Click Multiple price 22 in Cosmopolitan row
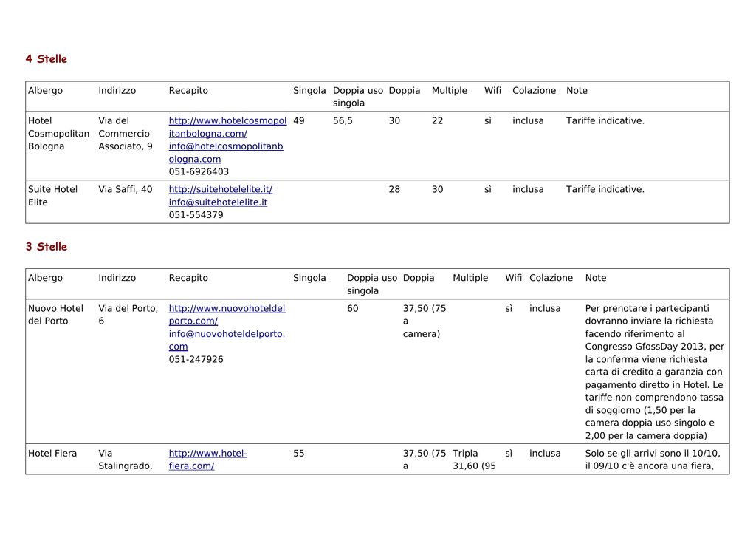This screenshot has height=535, width=756. (437, 121)
